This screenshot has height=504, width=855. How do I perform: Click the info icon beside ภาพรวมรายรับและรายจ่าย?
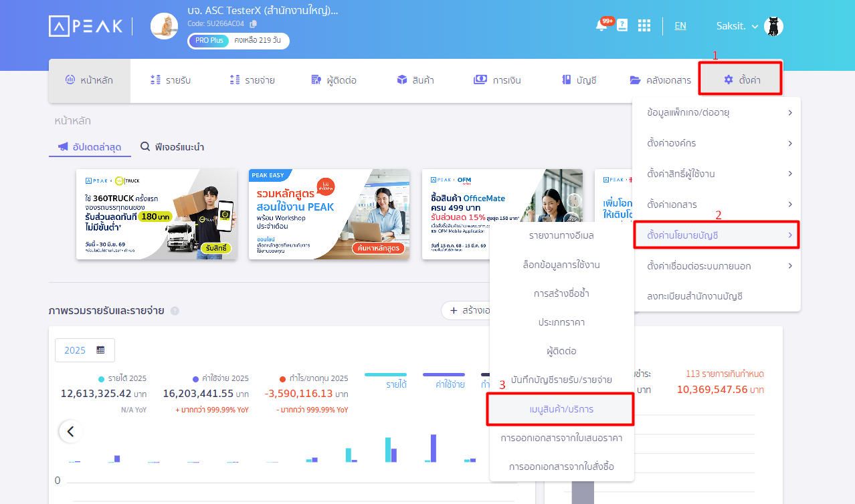tap(175, 311)
